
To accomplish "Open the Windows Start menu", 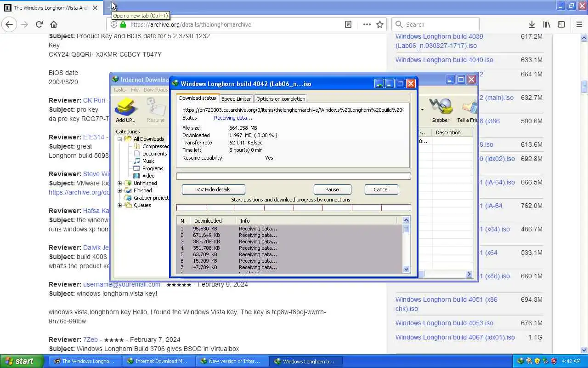I will click(22, 361).
